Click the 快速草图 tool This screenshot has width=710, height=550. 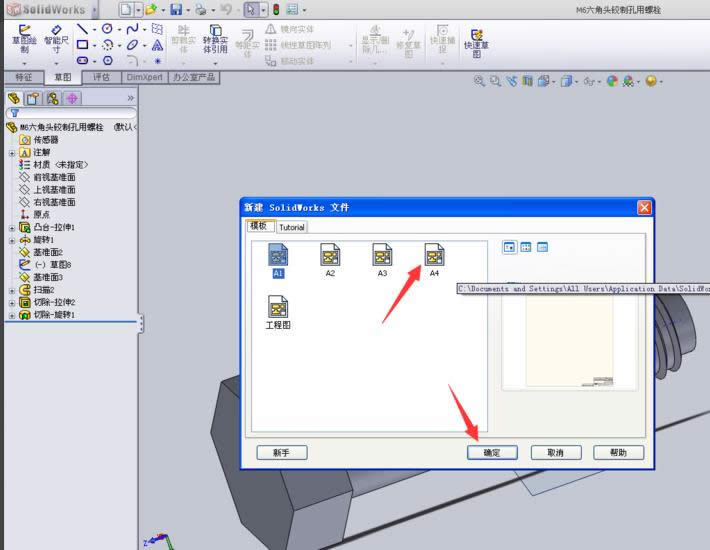click(x=476, y=43)
